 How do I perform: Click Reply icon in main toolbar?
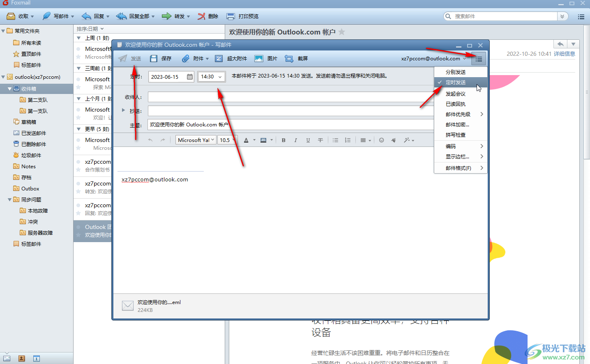86,16
